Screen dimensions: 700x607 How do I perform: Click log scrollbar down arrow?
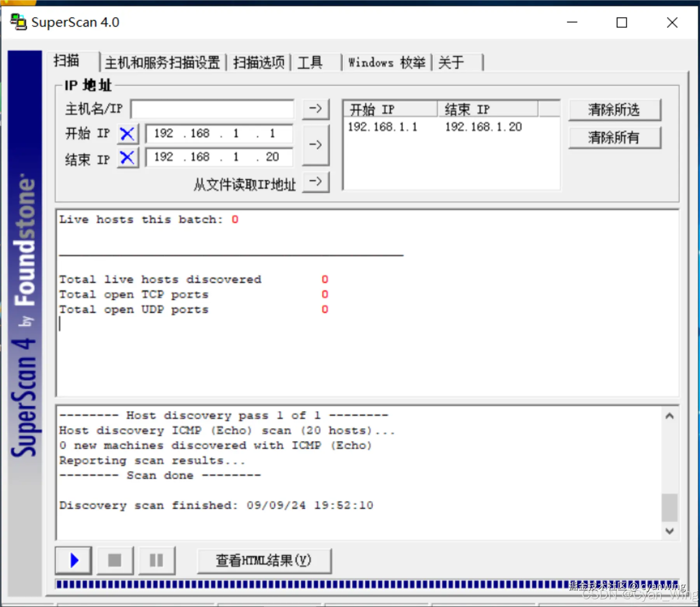[669, 531]
